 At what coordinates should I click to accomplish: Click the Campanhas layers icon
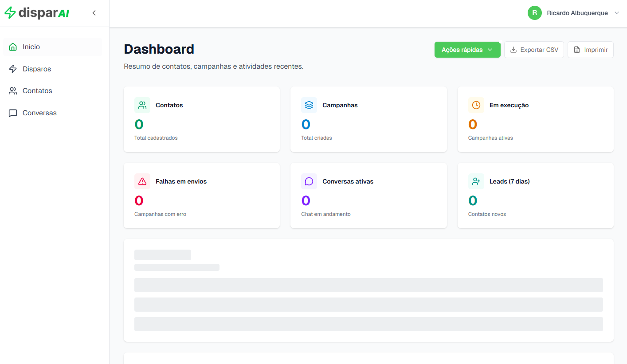point(309,105)
